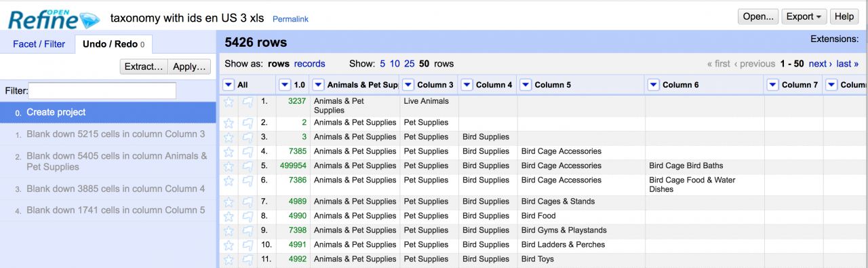Flag row 7 Bird Cages & Stands
Screen dimensions: 868x268
[x=248, y=202]
